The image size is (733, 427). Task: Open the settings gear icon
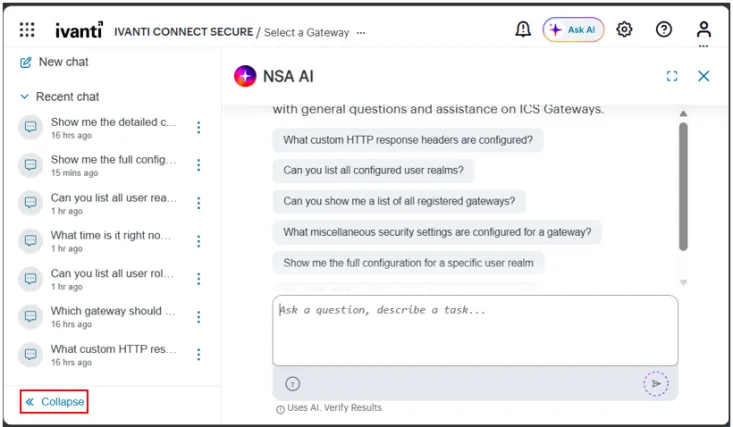point(624,29)
